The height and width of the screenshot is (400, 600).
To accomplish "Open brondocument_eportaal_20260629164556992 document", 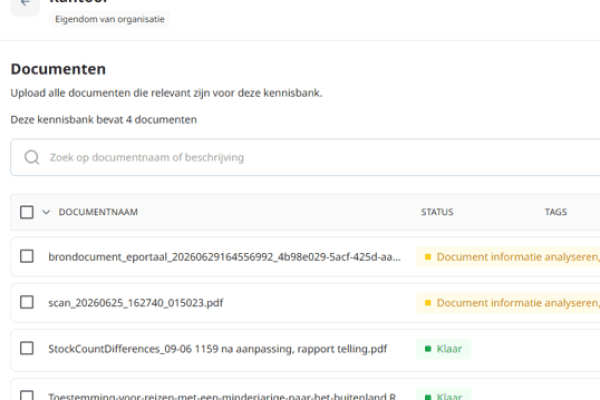I will 225,257.
